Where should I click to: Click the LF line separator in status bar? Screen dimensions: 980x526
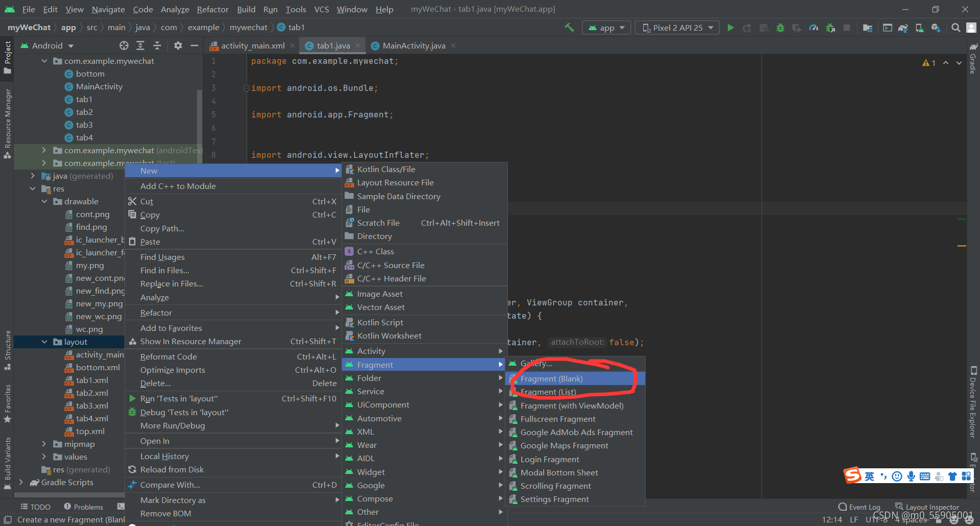pyautogui.click(x=853, y=519)
